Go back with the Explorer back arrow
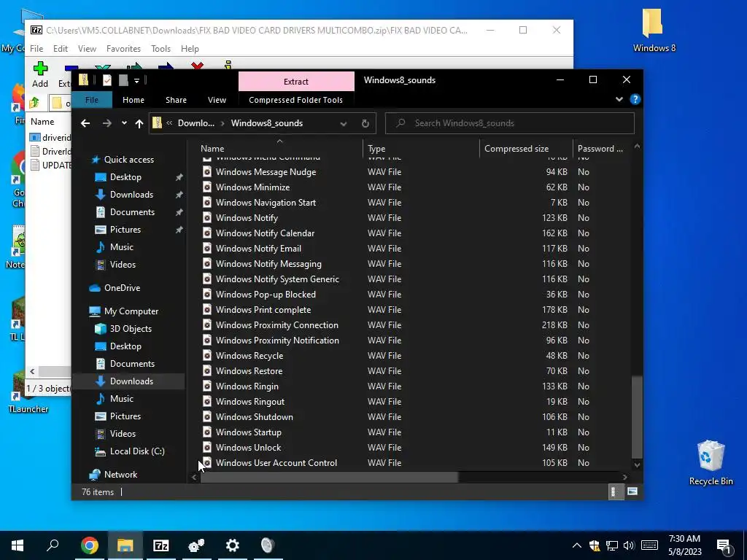 pyautogui.click(x=85, y=123)
